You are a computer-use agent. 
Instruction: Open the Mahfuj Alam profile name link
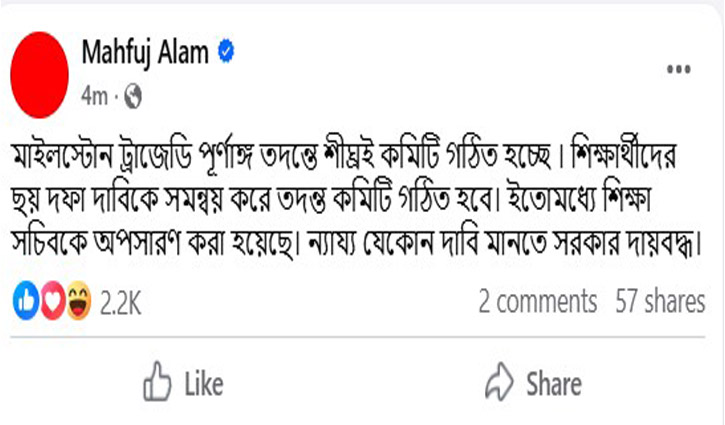(145, 54)
